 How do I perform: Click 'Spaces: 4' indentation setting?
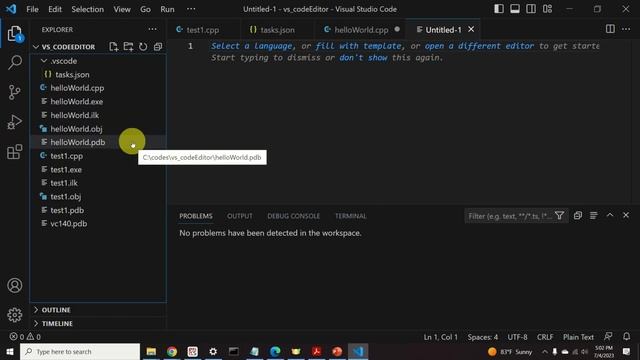[x=482, y=337]
